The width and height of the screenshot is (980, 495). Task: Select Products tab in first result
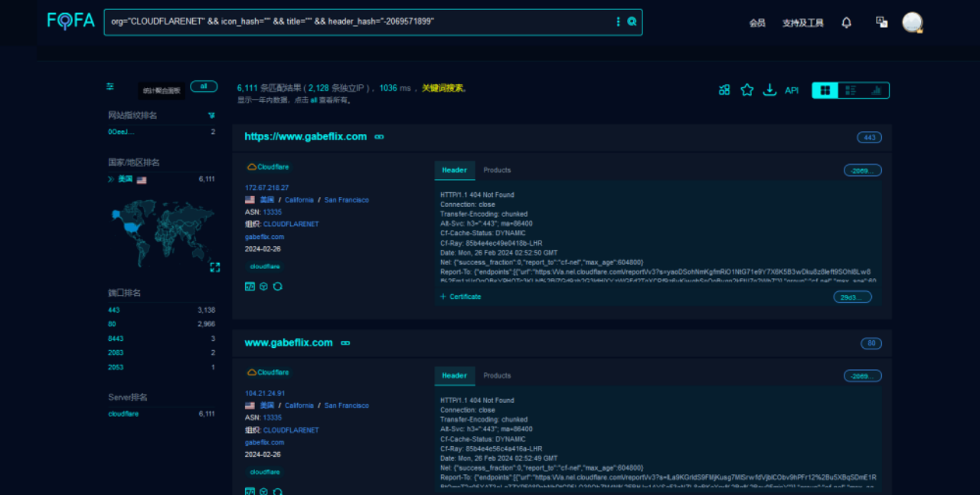pyautogui.click(x=497, y=170)
